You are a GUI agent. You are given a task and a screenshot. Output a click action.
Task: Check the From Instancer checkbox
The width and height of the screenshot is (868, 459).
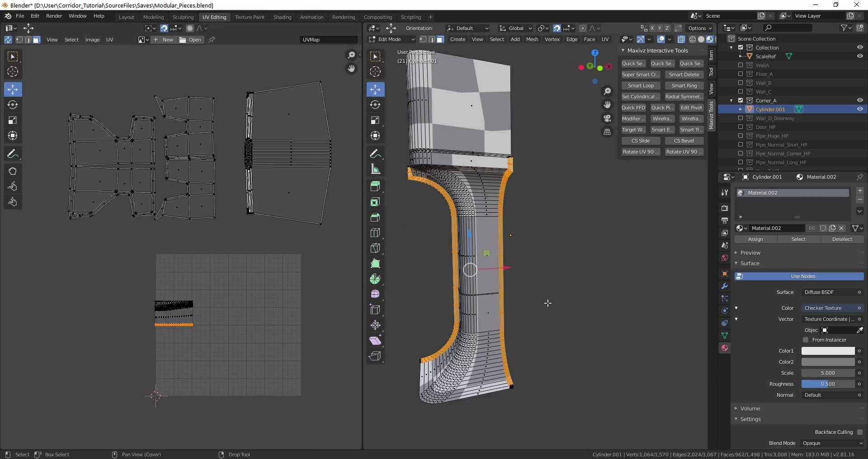806,340
